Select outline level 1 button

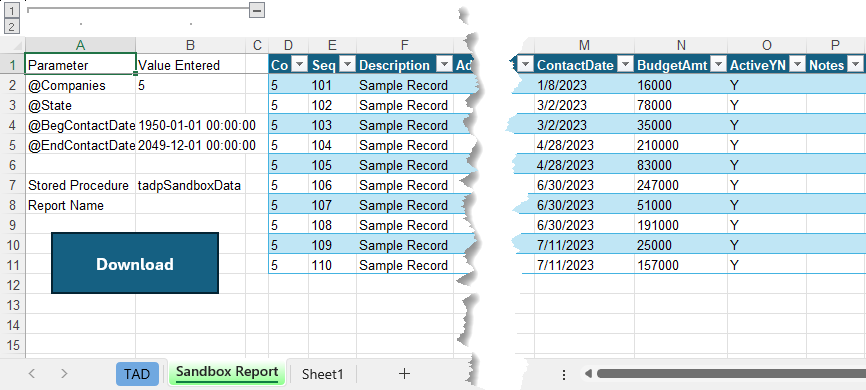12,9
